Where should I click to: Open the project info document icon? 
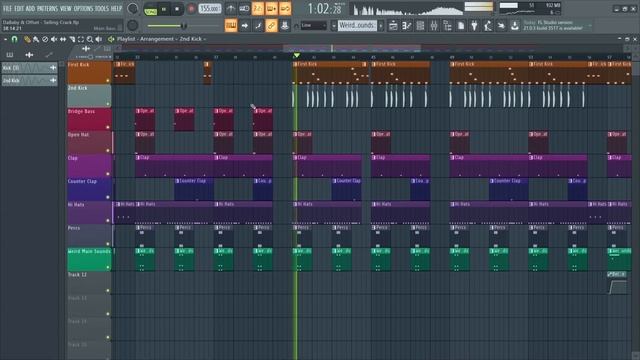pyautogui.click(x=461, y=26)
